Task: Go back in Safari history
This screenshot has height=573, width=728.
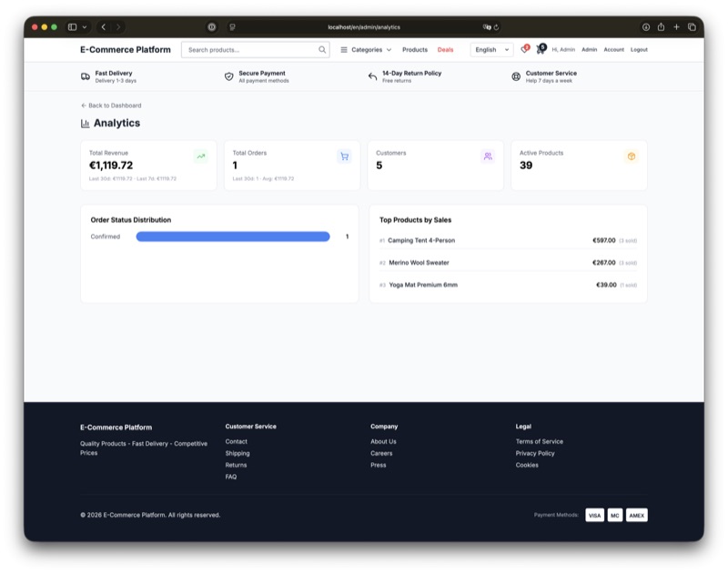Action: (104, 27)
